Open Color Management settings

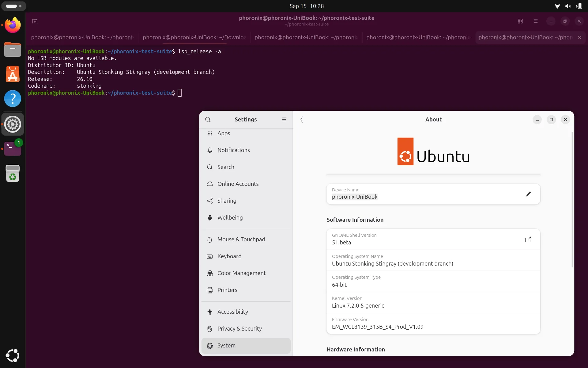tap(246, 273)
